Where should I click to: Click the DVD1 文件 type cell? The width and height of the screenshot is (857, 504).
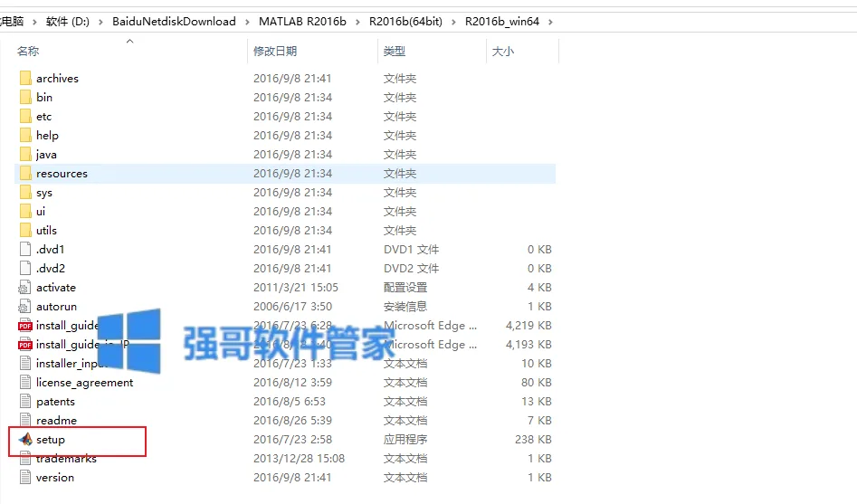(411, 249)
